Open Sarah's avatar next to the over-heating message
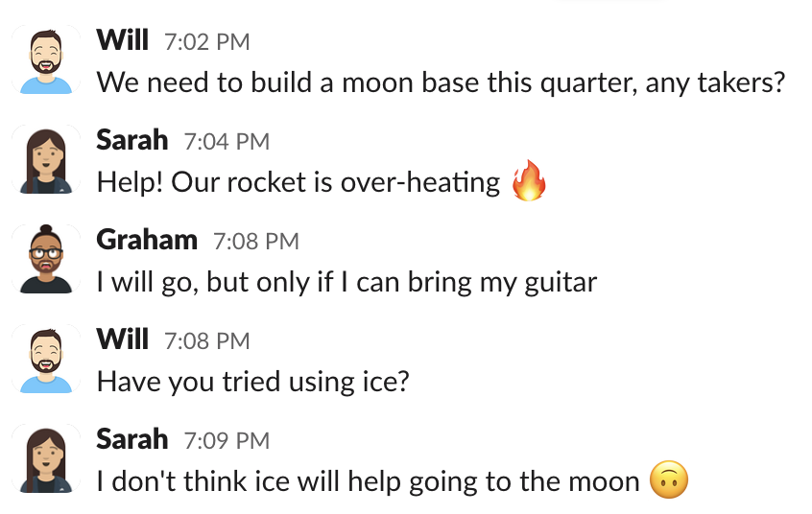The image size is (812, 514). pyautogui.click(x=46, y=160)
